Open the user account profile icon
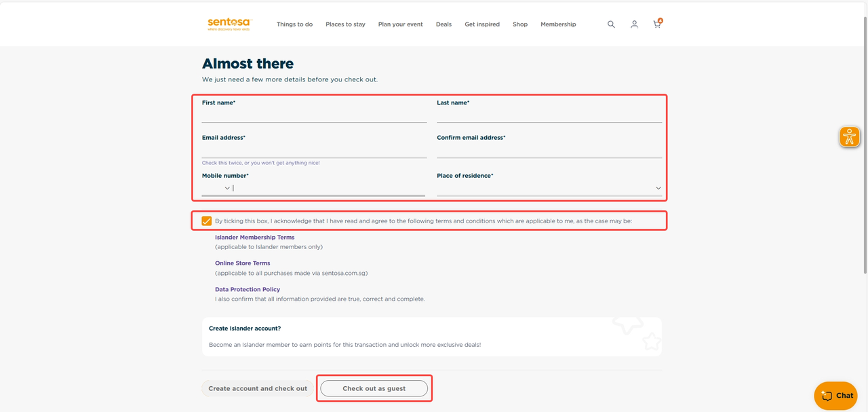 click(x=634, y=24)
